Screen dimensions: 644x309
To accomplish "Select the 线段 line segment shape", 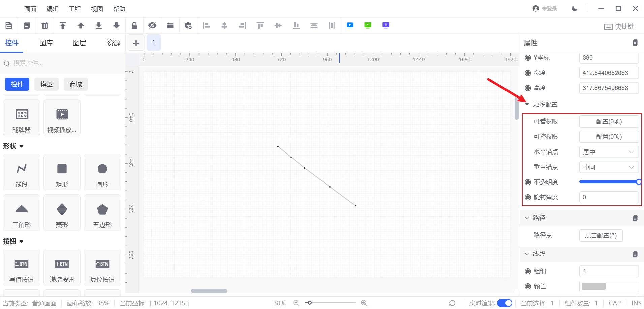I will [22, 172].
